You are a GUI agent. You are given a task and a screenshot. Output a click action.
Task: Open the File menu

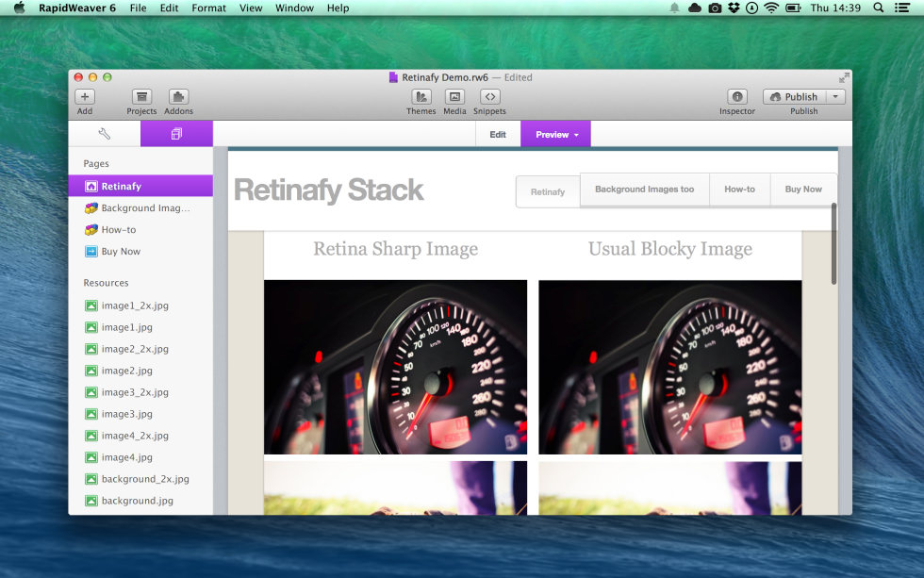pos(138,8)
